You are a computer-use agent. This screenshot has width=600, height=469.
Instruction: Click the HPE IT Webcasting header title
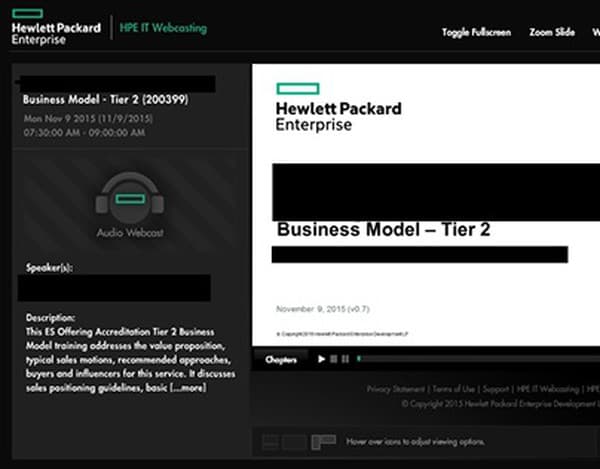164,28
